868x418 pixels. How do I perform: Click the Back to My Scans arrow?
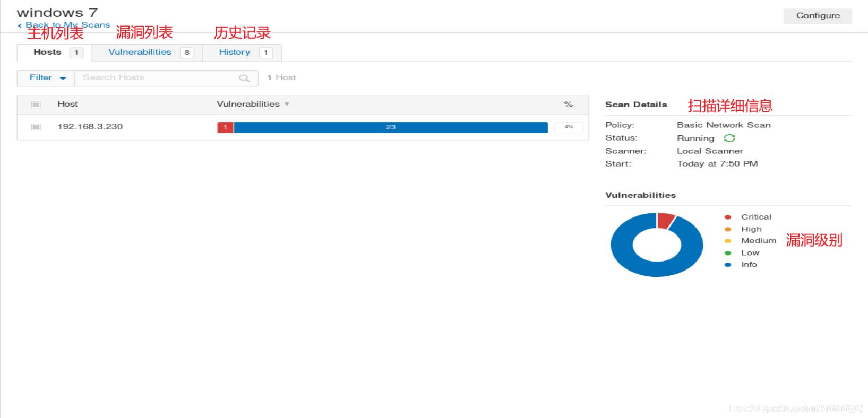point(20,25)
